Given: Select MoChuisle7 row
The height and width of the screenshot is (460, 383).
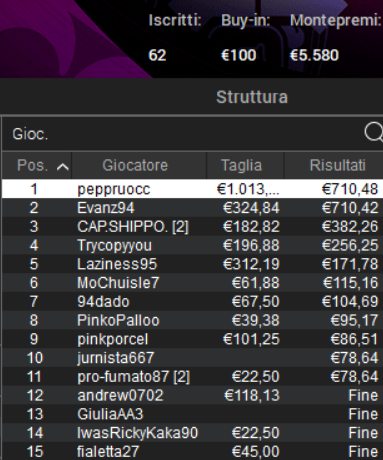Looking at the screenshot, I should tap(192, 283).
